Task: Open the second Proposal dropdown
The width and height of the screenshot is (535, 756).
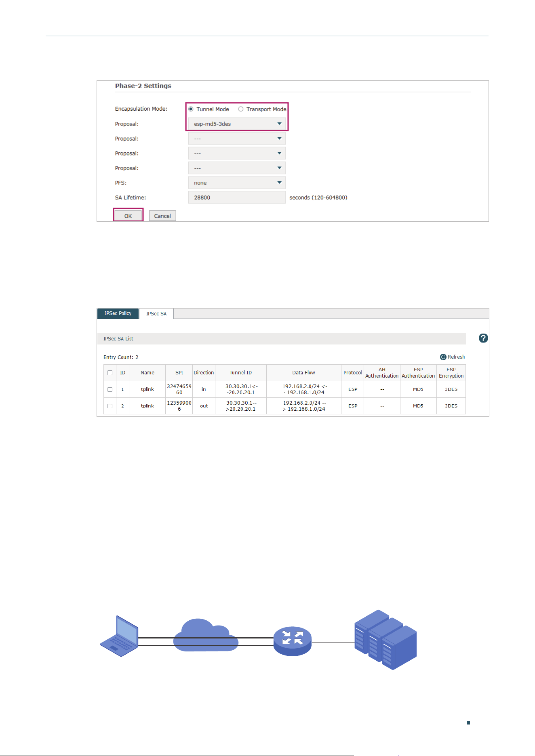Action: pyautogui.click(x=237, y=139)
